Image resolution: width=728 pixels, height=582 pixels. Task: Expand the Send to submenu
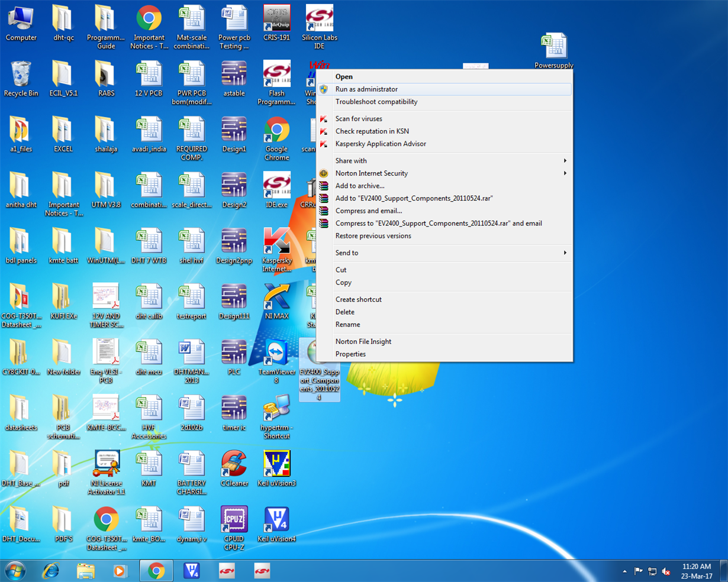444,253
